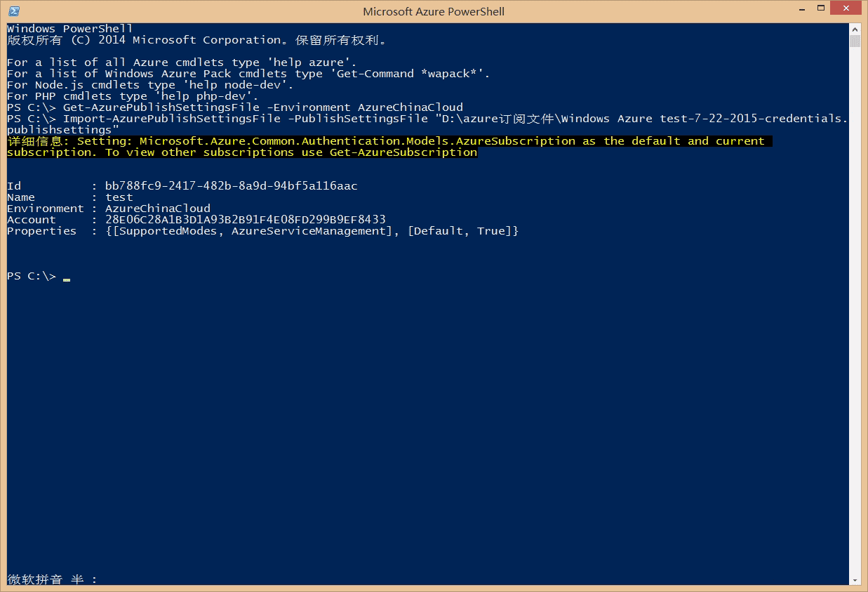The height and width of the screenshot is (592, 868).
Task: Click the scrollbar down arrow
Action: click(855, 580)
